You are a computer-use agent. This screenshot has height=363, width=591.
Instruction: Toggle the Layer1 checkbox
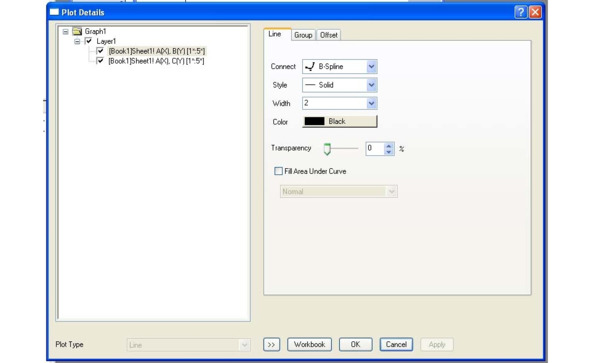pos(89,41)
